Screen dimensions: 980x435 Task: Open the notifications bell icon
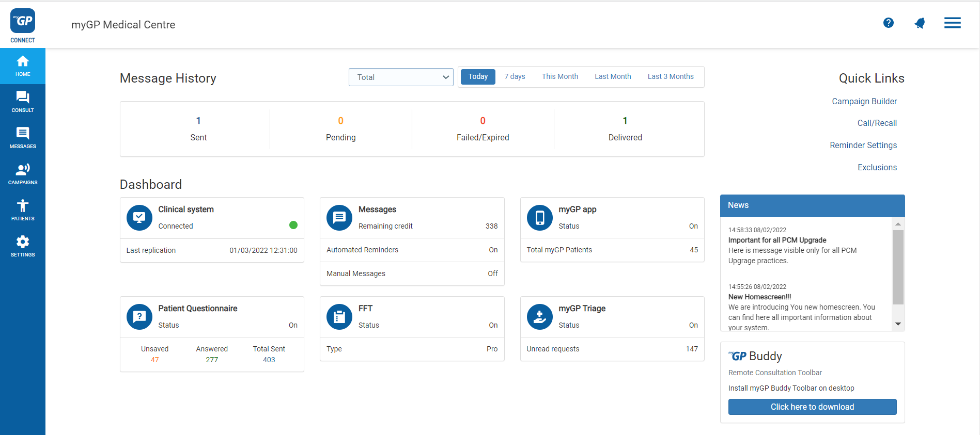click(920, 23)
